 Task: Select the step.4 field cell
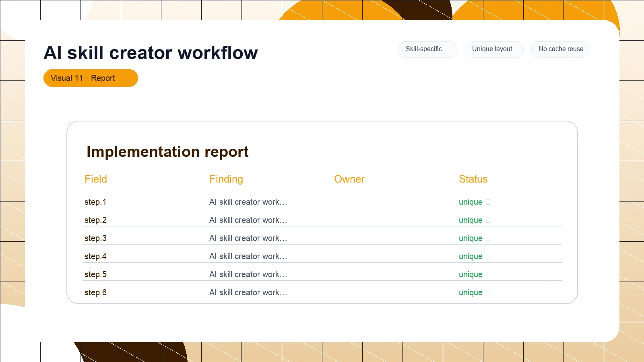[95, 256]
